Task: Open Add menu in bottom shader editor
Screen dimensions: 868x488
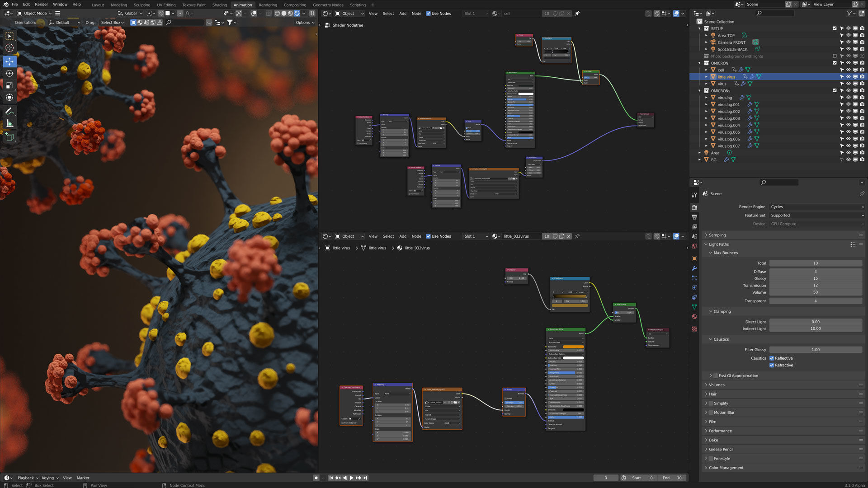Action: [402, 236]
